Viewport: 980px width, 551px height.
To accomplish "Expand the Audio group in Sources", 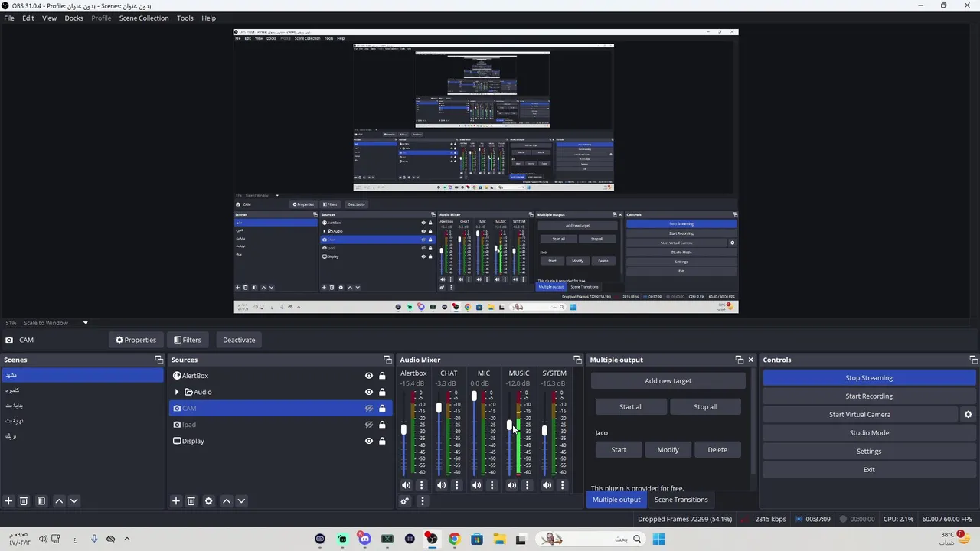I will pyautogui.click(x=177, y=392).
